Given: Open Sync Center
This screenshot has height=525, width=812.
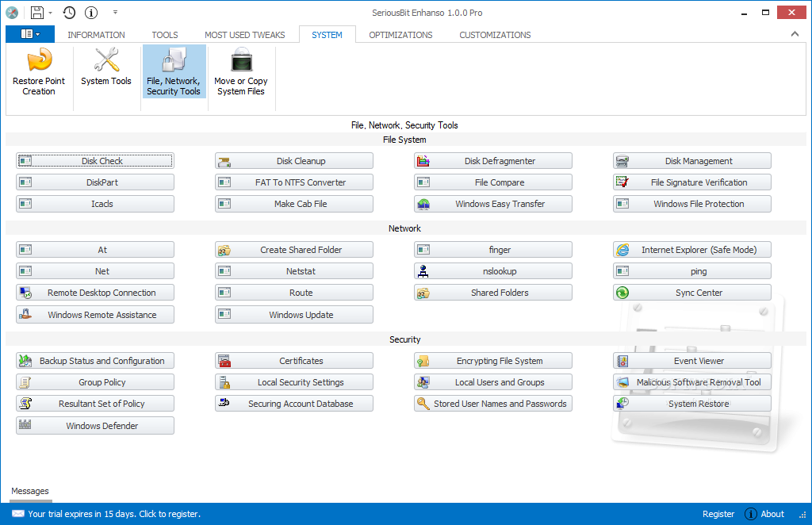Looking at the screenshot, I should point(691,293).
